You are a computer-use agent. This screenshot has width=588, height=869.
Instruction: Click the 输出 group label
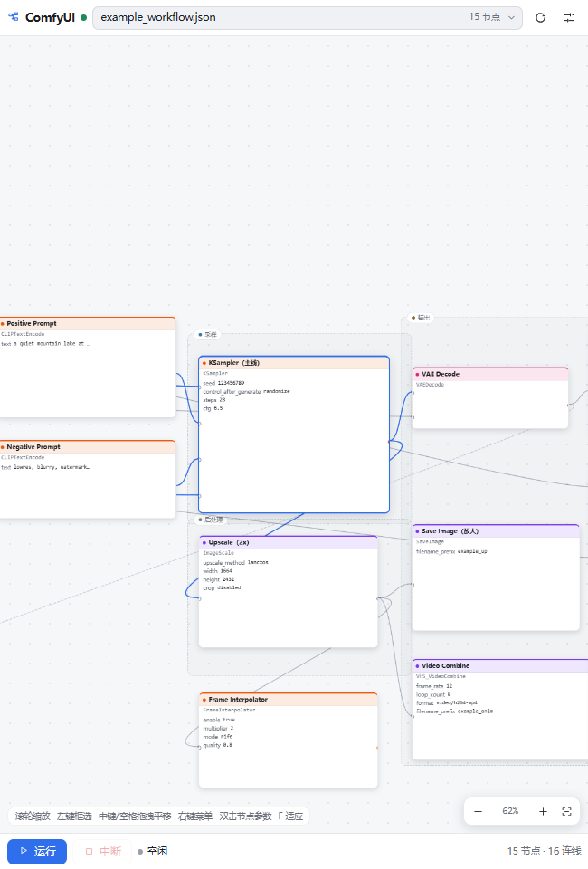pyautogui.click(x=423, y=318)
